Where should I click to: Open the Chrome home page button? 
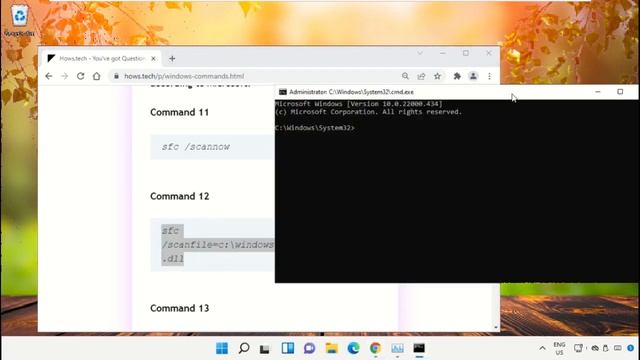[x=96, y=76]
